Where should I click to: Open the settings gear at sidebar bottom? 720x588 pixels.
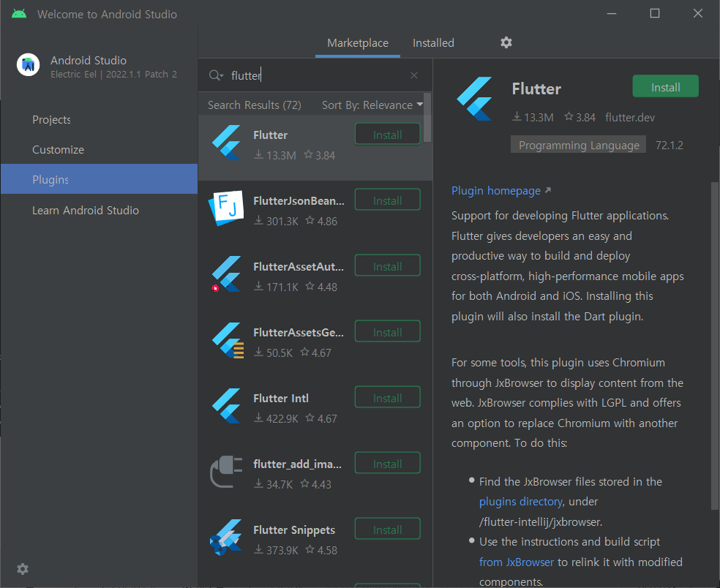click(x=23, y=569)
